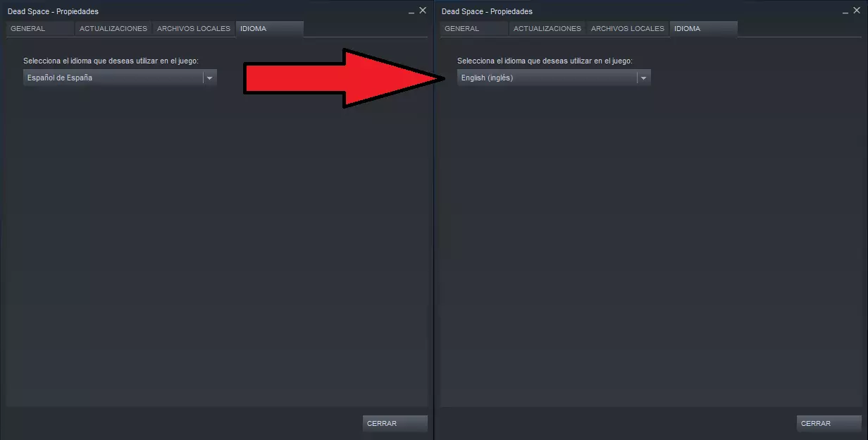Close the left Dead Space Properties window
The image size is (868, 440).
[x=423, y=11]
